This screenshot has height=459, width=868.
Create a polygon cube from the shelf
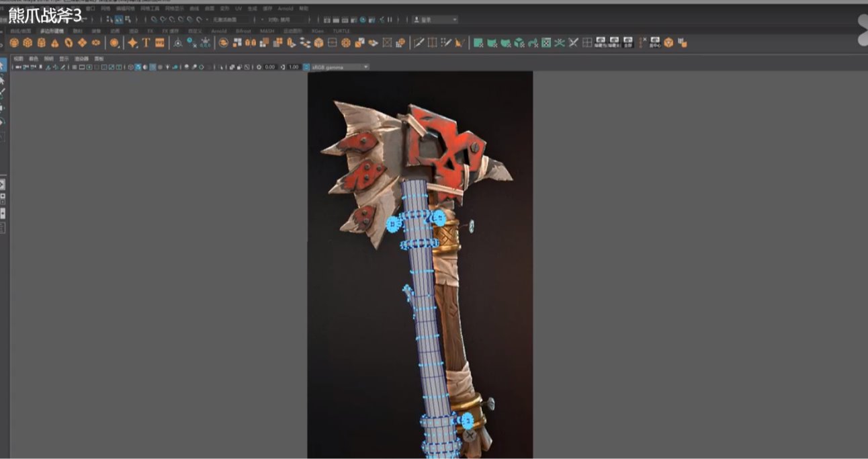click(x=28, y=43)
